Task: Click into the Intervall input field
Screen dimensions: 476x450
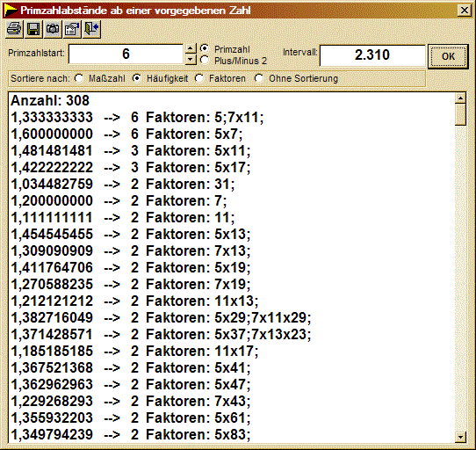Action: pyautogui.click(x=372, y=55)
